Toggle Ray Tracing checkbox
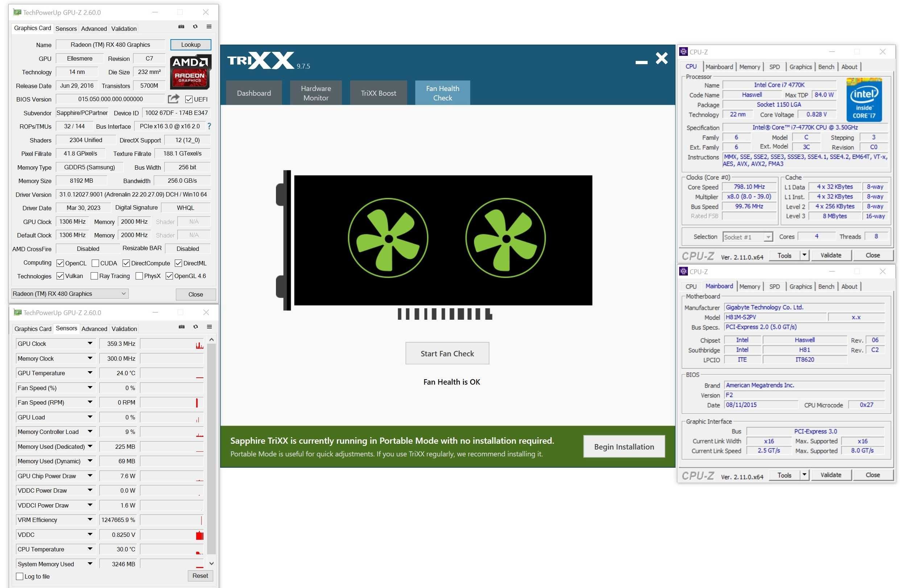The width and height of the screenshot is (900, 588). (x=94, y=276)
